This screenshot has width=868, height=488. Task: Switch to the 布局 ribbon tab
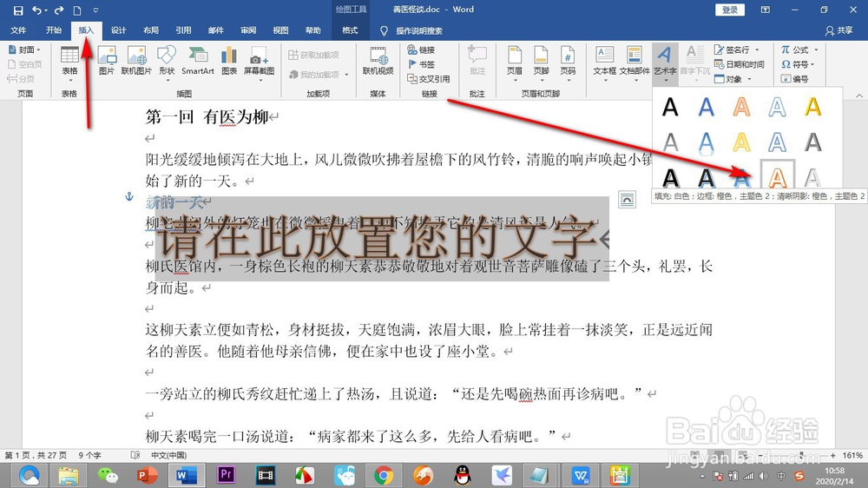point(150,30)
